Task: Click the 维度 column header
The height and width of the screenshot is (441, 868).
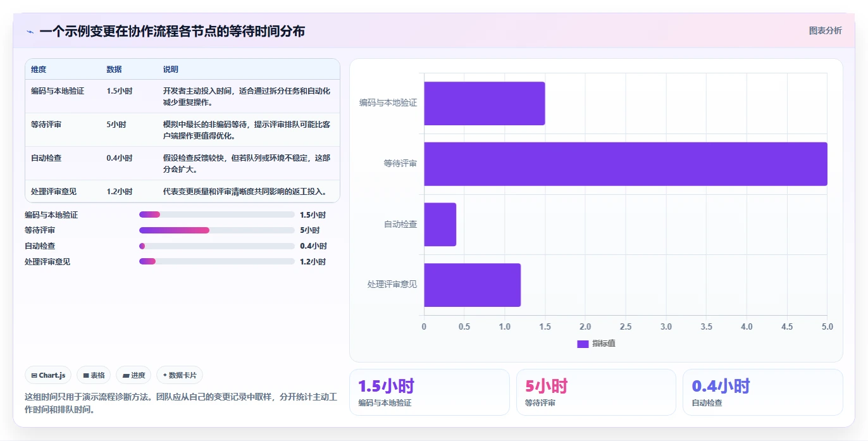Action: tap(39, 70)
